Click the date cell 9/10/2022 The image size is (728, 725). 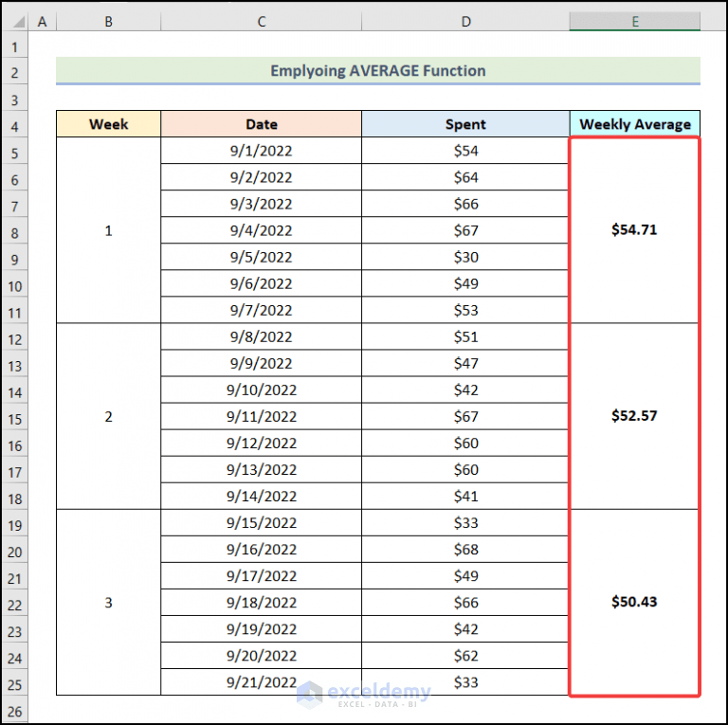coord(262,390)
